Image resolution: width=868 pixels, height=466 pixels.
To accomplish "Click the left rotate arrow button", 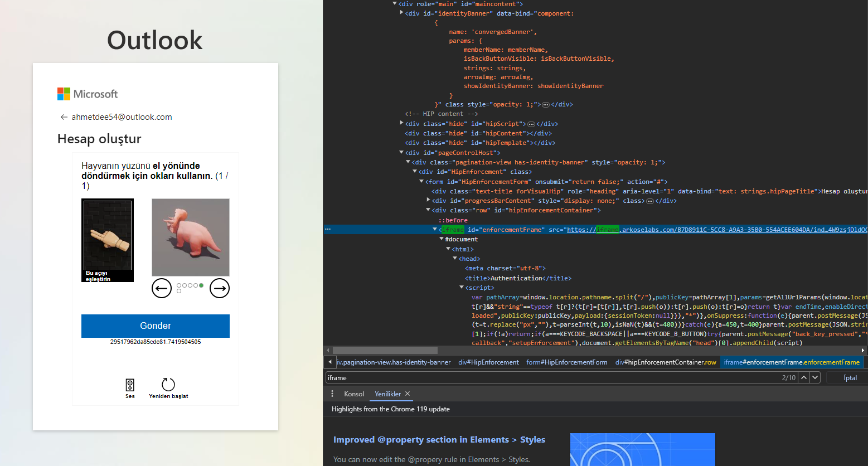I will point(162,288).
